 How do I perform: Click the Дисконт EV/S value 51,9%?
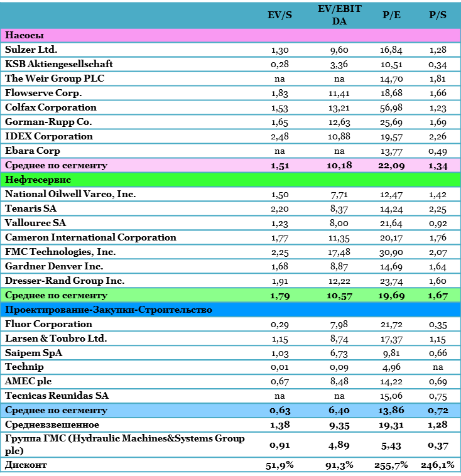279,465
